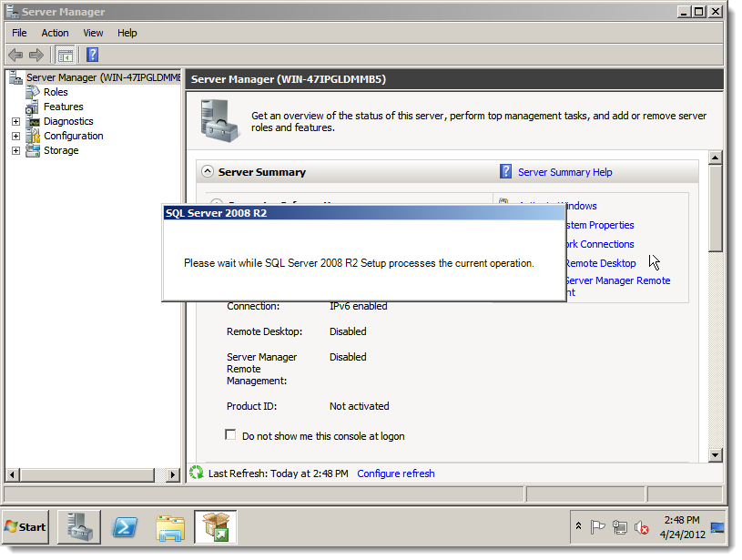The height and width of the screenshot is (560, 742).
Task: Open Windows Explorer folder taskbar icon
Action: (x=170, y=528)
